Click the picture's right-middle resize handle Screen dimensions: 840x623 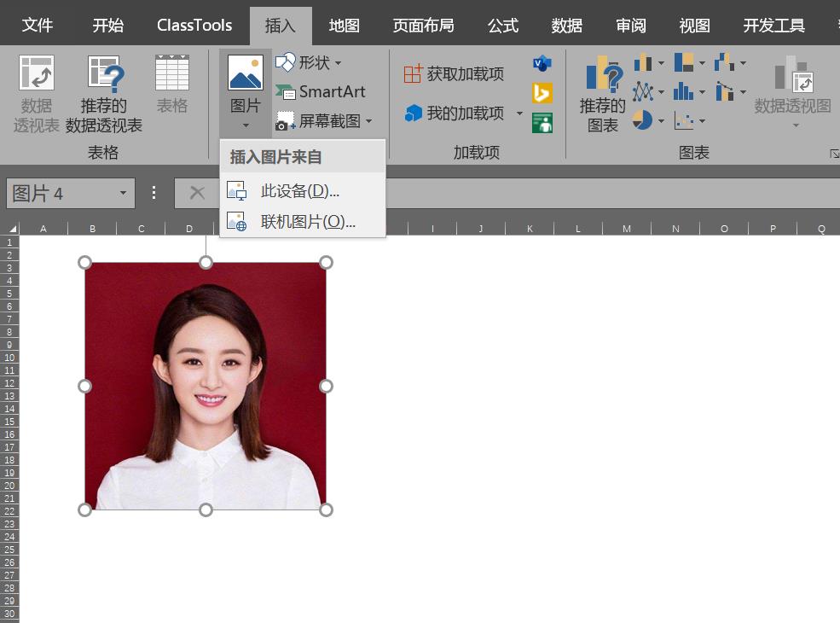pos(326,386)
